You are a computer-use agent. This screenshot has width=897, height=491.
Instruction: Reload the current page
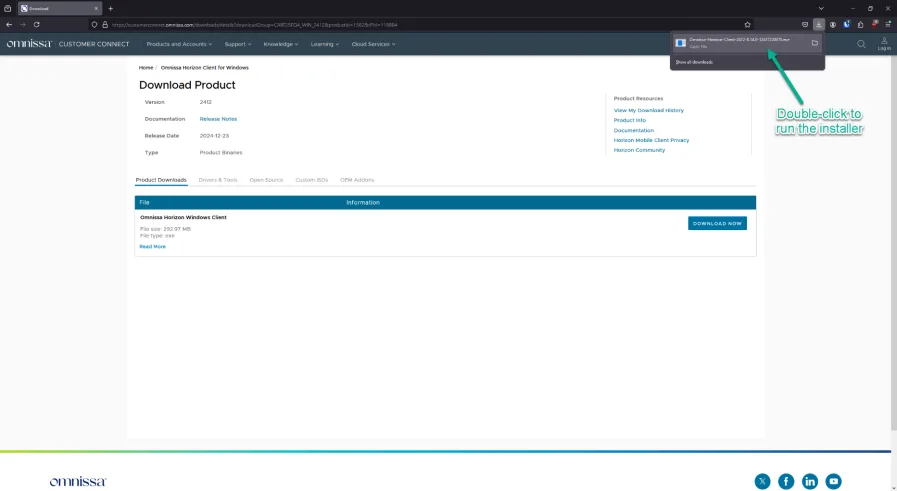point(37,25)
